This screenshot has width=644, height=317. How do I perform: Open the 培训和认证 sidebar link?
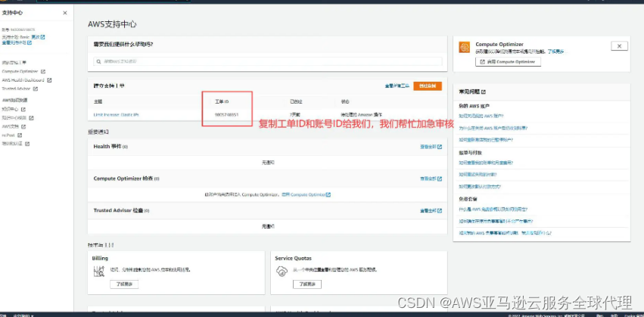click(12, 144)
